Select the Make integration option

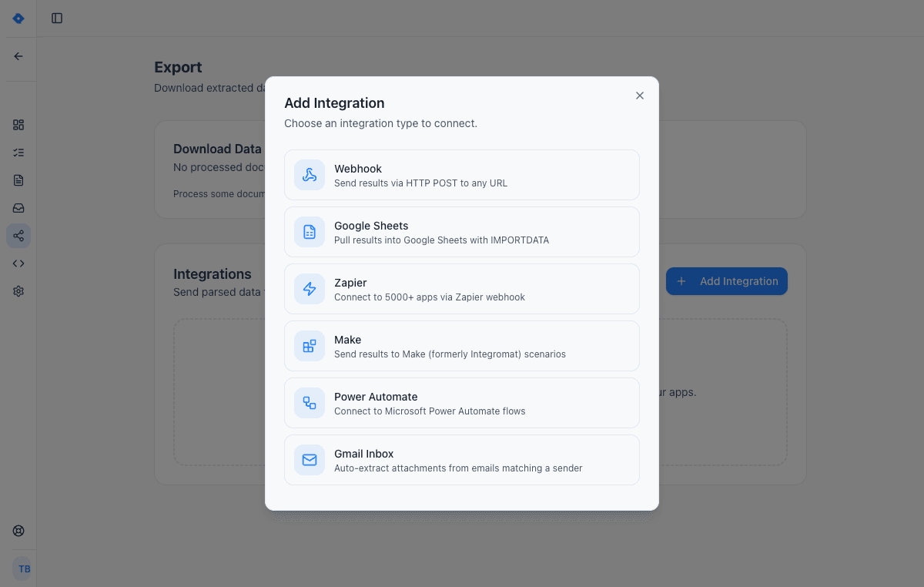pyautogui.click(x=461, y=346)
